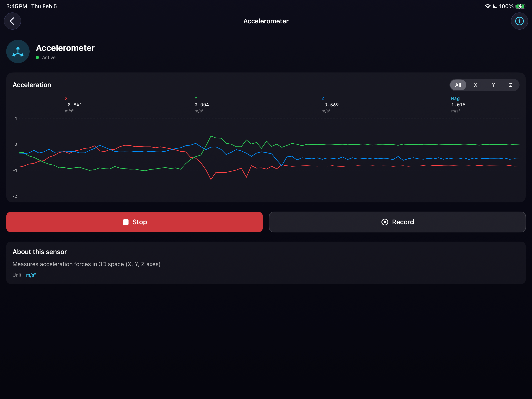The image size is (532, 399).
Task: Click the y-axis label 1
Action: coord(16,118)
